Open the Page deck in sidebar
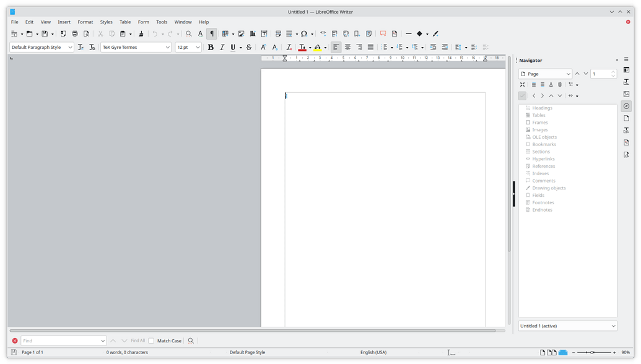 pyautogui.click(x=626, y=118)
